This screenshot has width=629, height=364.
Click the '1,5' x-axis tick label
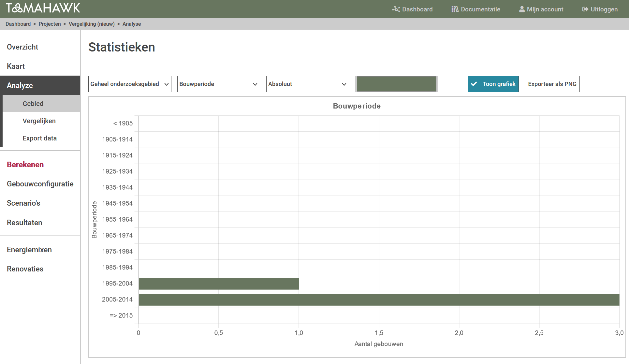[x=379, y=333]
